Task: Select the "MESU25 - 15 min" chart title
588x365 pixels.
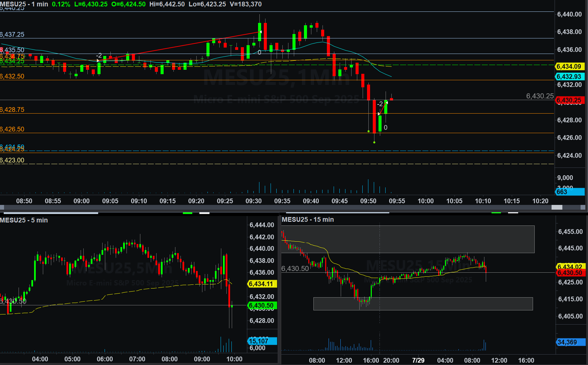Action: (x=308, y=219)
